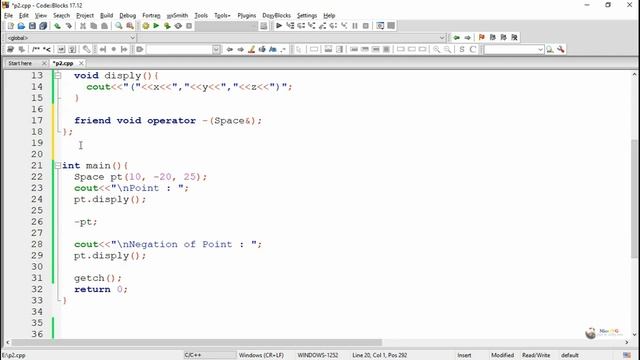Click Windows (CR+LF) status bar entry
The image size is (640, 360).
tap(261, 355)
